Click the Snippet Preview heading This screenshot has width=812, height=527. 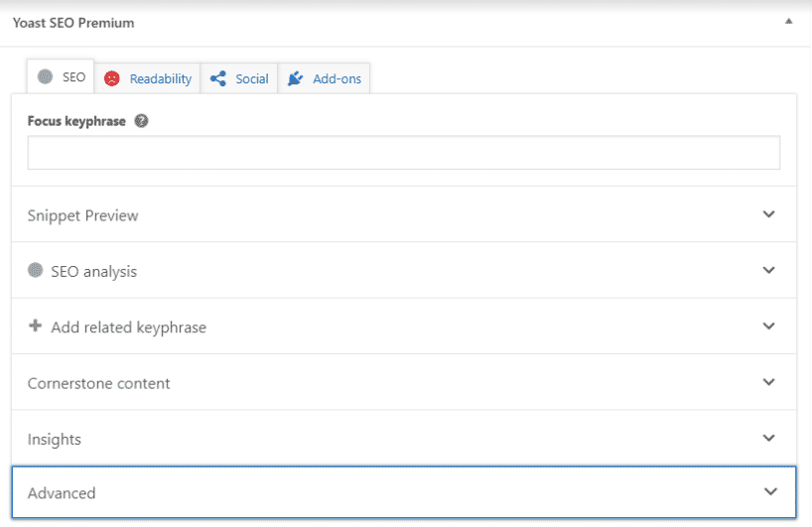pos(82,216)
